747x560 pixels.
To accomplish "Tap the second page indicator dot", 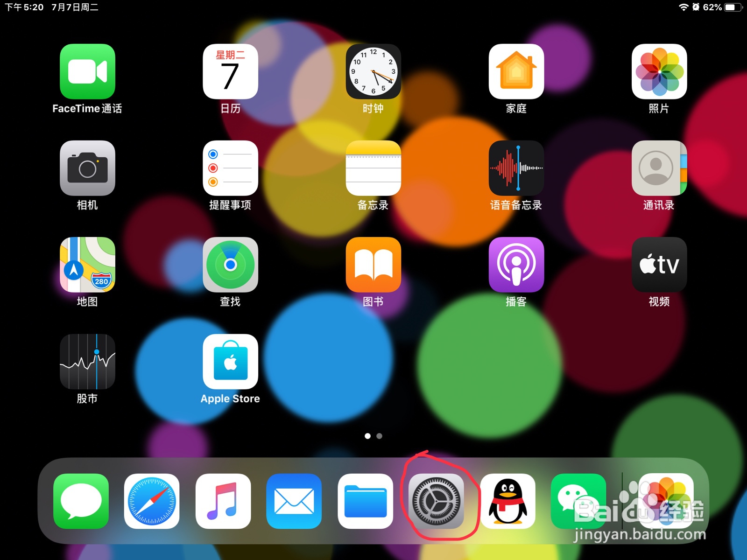I will 379,436.
